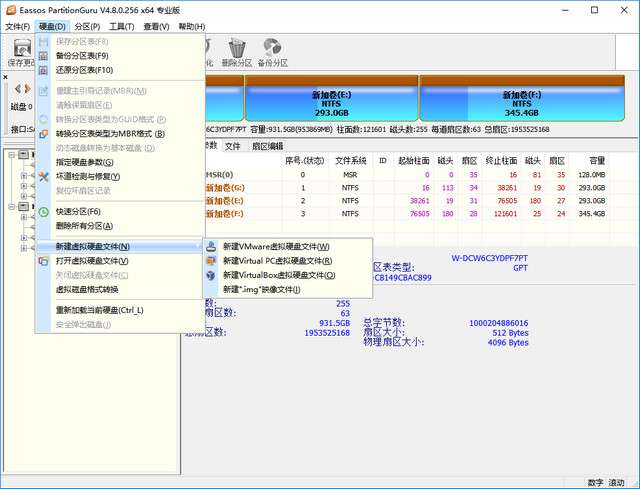Click the 备份分区 toolbar icon
The width and height of the screenshot is (640, 489).
click(x=272, y=47)
